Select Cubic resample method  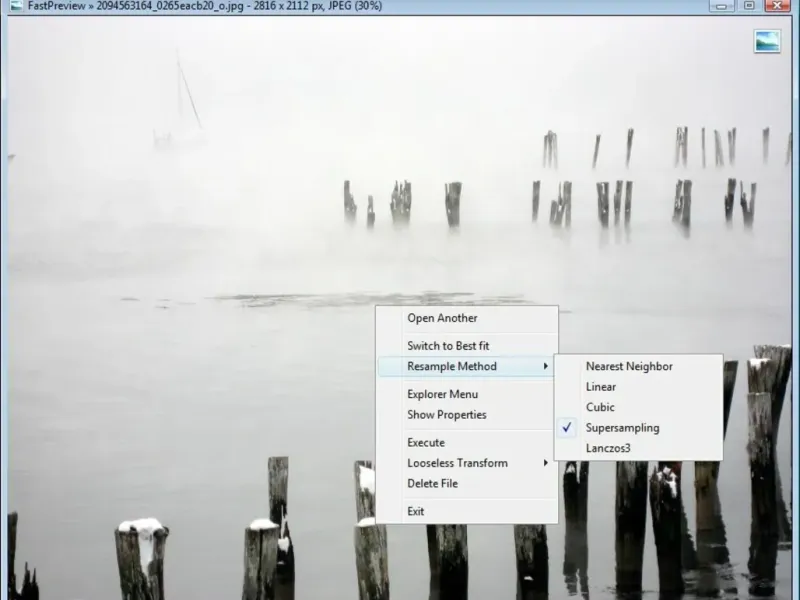(639, 407)
